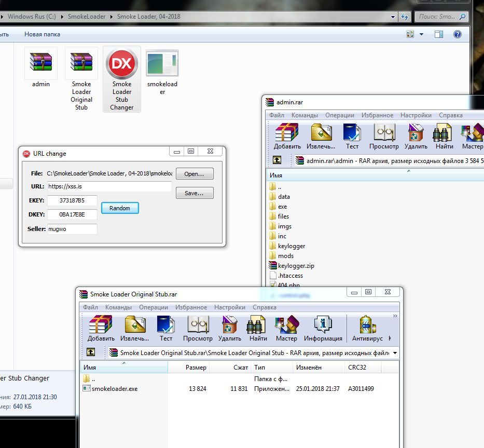Image resolution: width=484 pixels, height=448 pixels.
Task: Select the imgs folder in admin.rar
Action: [x=281, y=226]
